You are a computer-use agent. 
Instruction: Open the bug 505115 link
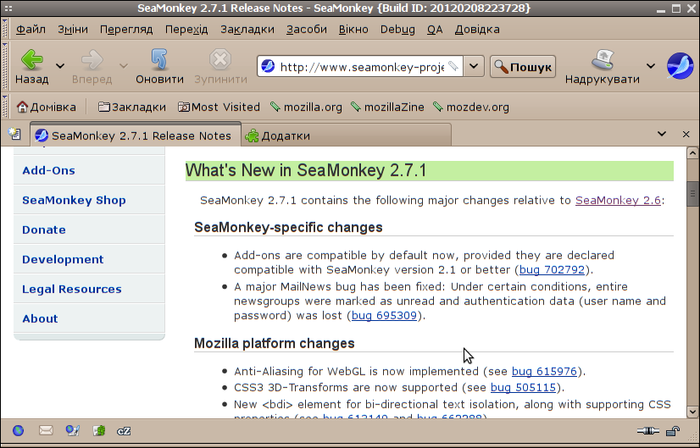pyautogui.click(x=523, y=387)
